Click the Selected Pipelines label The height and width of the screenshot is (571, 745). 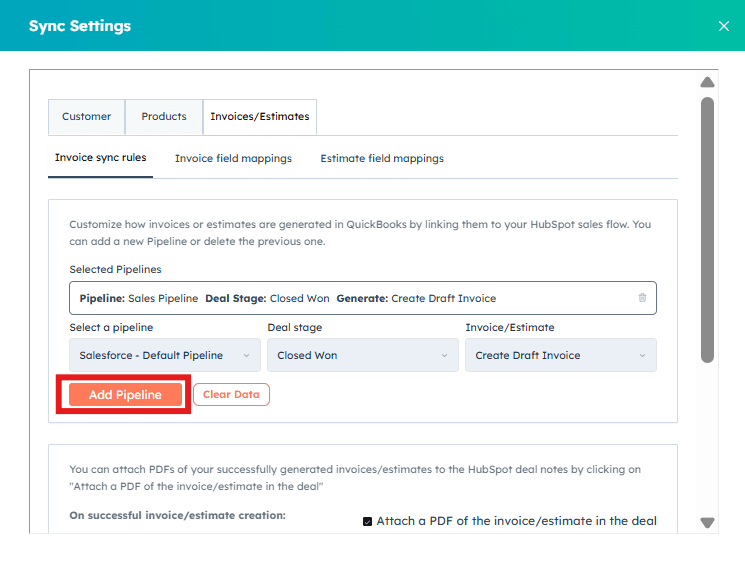[x=115, y=269]
